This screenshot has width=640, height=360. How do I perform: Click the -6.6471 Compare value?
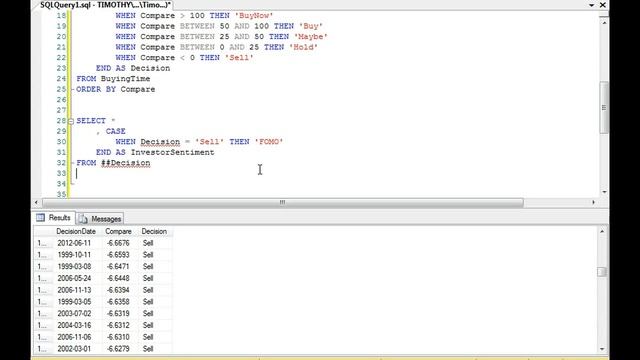118,267
